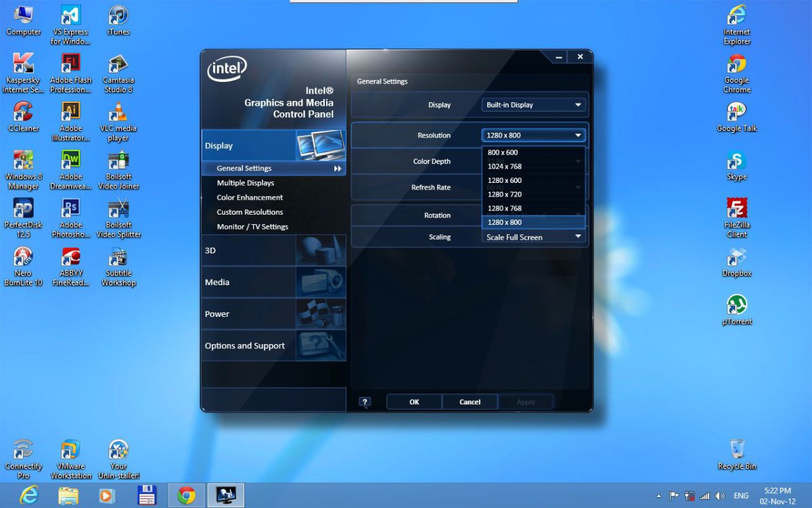Select 1024 x 768 resolution option
This screenshot has width=812, height=508.
click(505, 167)
